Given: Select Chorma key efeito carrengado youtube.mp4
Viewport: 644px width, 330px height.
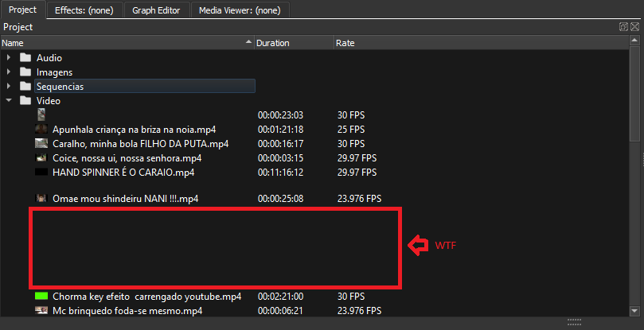Looking at the screenshot, I should click(x=147, y=297).
